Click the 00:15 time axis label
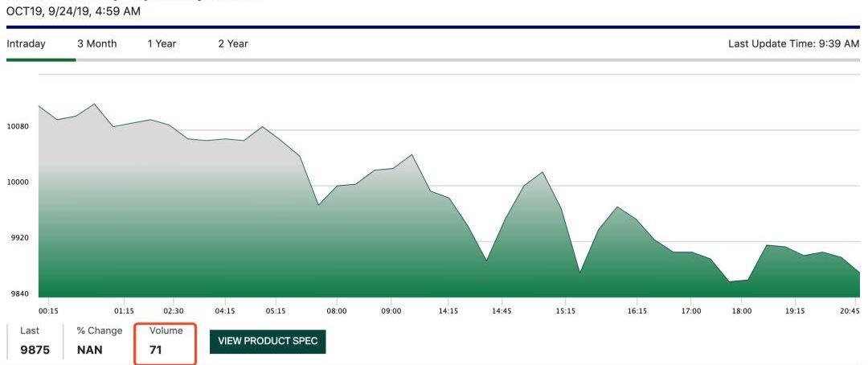This screenshot has height=365, width=868. [x=48, y=310]
